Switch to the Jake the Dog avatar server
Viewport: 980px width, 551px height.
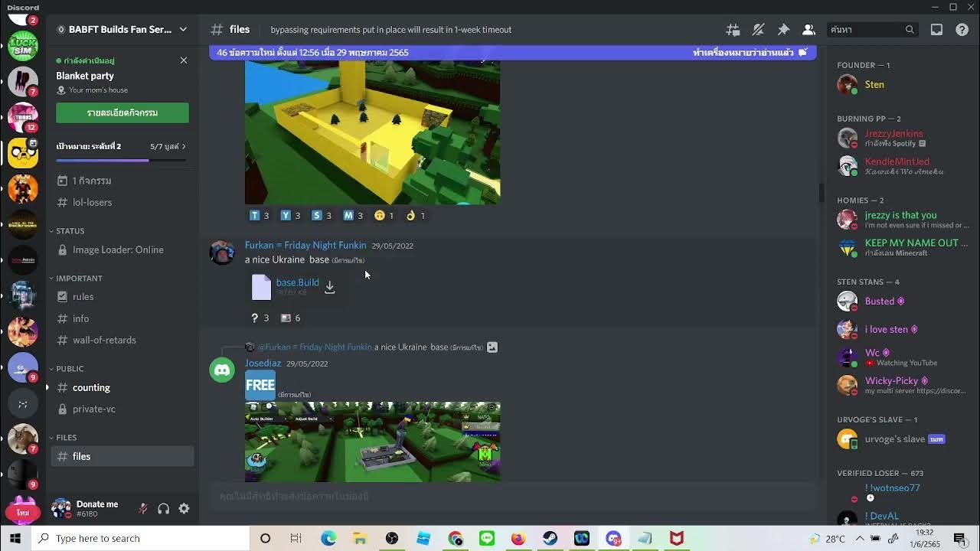tap(23, 152)
